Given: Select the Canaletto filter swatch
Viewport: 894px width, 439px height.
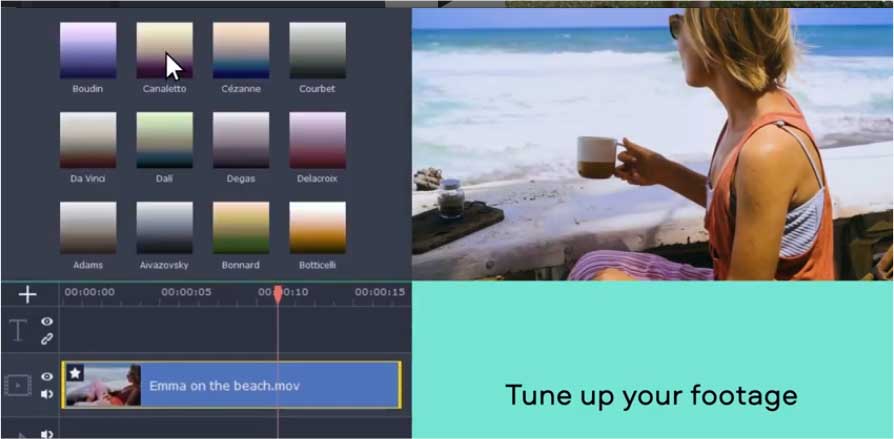Looking at the screenshot, I should (x=164, y=50).
